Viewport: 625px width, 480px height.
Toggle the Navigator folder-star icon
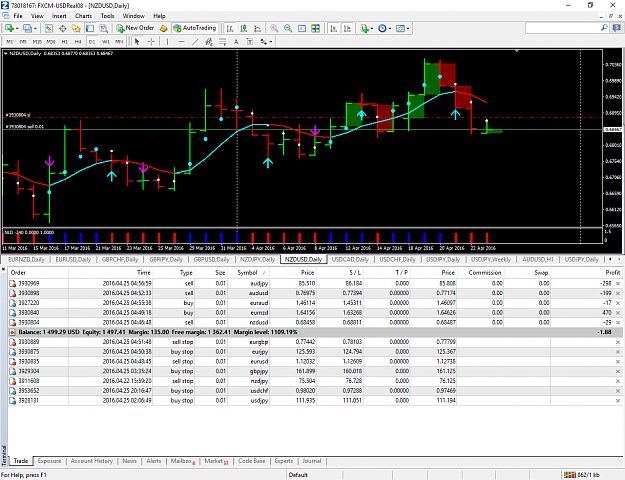coord(76,28)
